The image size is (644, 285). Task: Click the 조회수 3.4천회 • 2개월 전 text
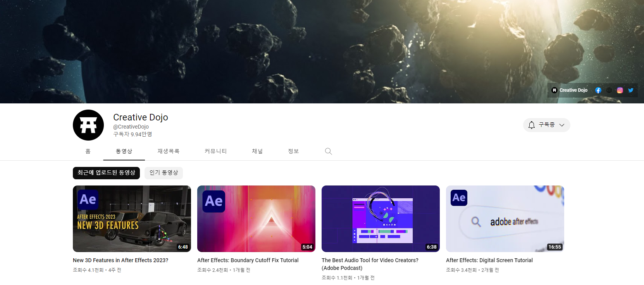pos(472,270)
